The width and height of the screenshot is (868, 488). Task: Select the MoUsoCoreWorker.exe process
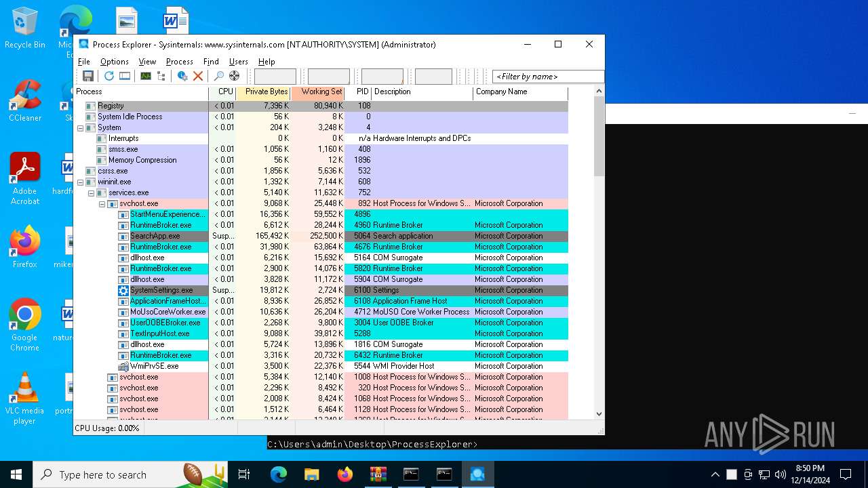tap(321, 312)
